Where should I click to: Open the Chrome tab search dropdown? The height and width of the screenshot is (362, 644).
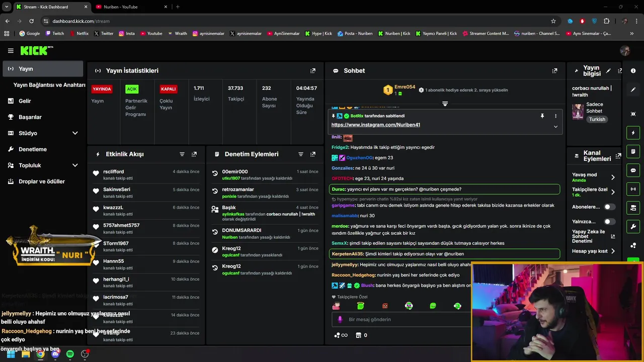point(6,7)
